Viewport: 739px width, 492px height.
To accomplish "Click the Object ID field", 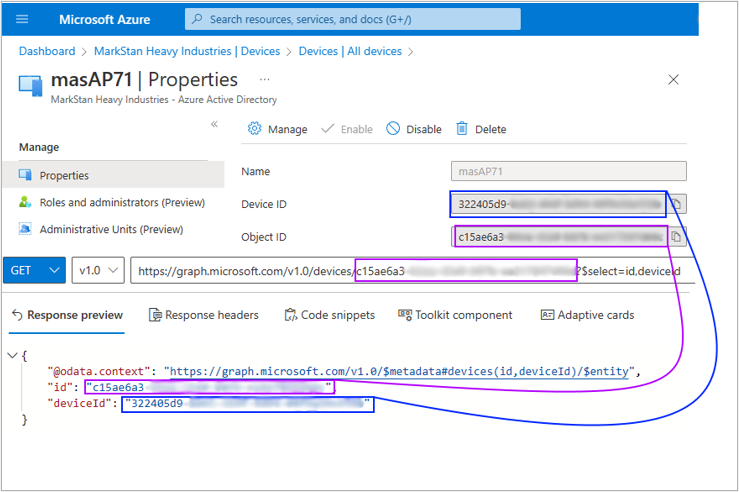I will pos(561,237).
